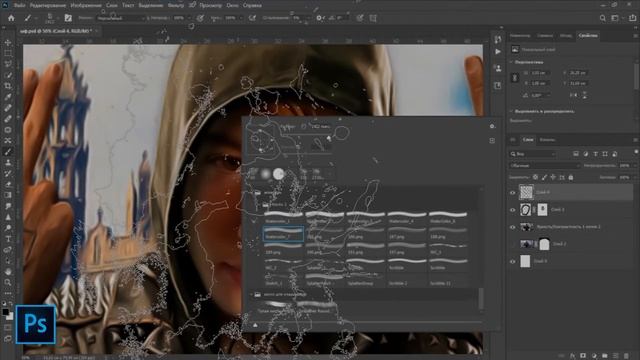Select the Lasso tool

pos(8,64)
